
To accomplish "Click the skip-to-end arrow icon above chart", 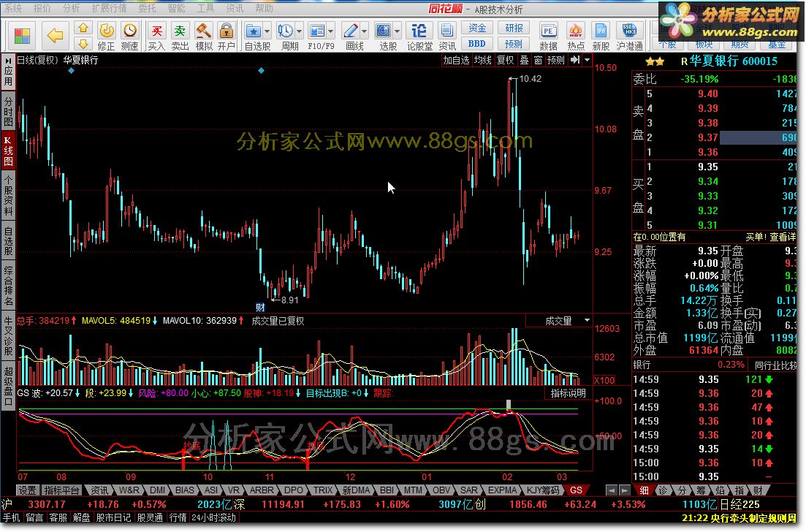I will [575, 60].
